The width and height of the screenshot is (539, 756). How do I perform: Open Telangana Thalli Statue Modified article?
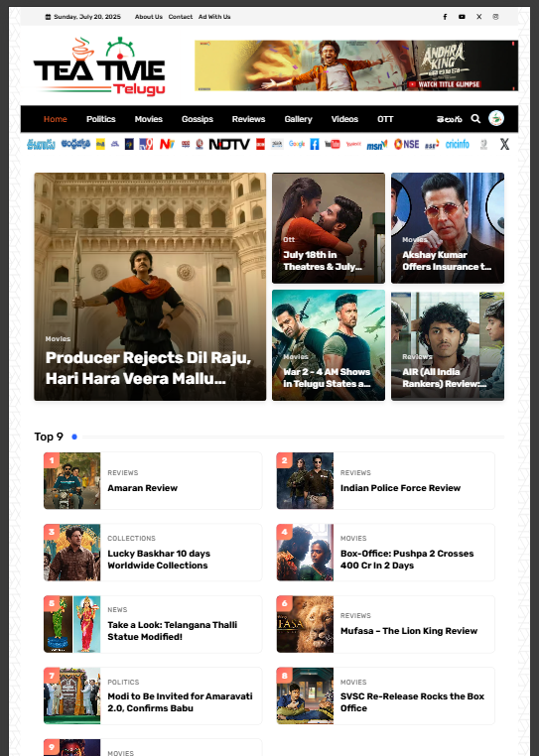(x=173, y=631)
